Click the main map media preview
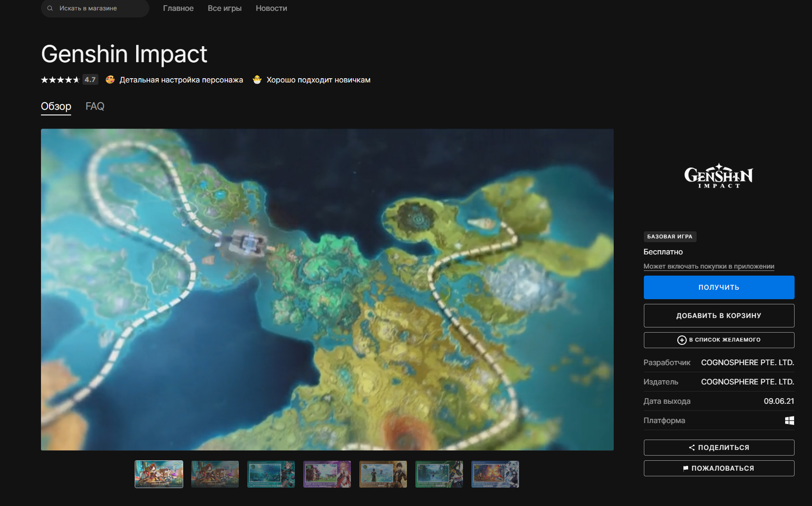Viewport: 812px width, 506px height. click(327, 290)
